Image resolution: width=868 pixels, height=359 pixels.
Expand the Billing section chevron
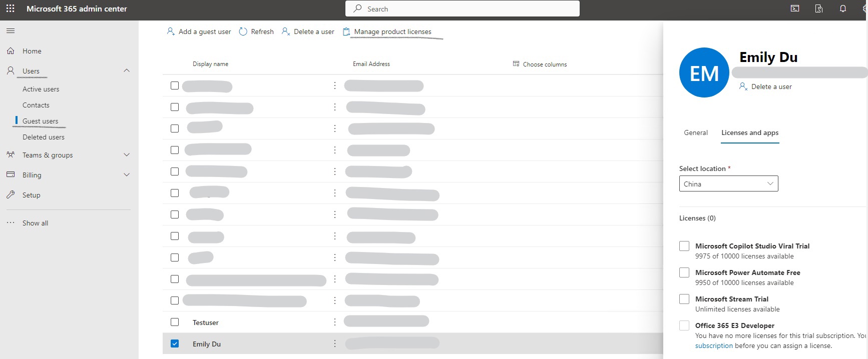point(127,174)
